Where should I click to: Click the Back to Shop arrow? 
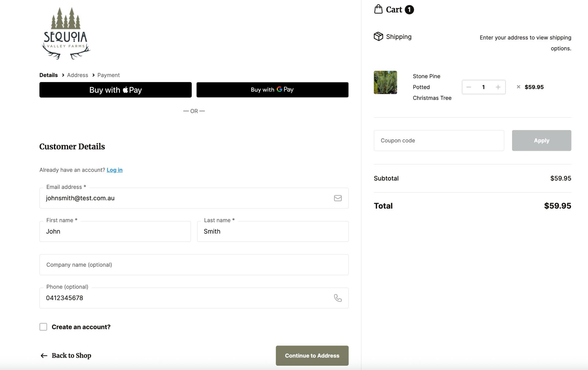(x=44, y=356)
